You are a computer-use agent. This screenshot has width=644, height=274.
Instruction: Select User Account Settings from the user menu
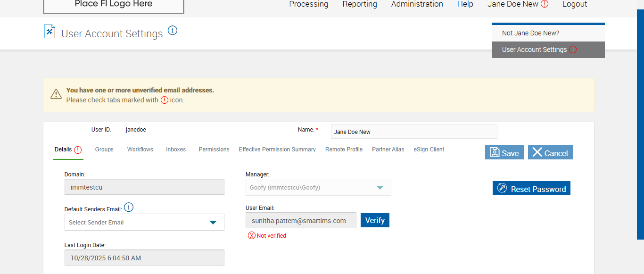coord(534,50)
